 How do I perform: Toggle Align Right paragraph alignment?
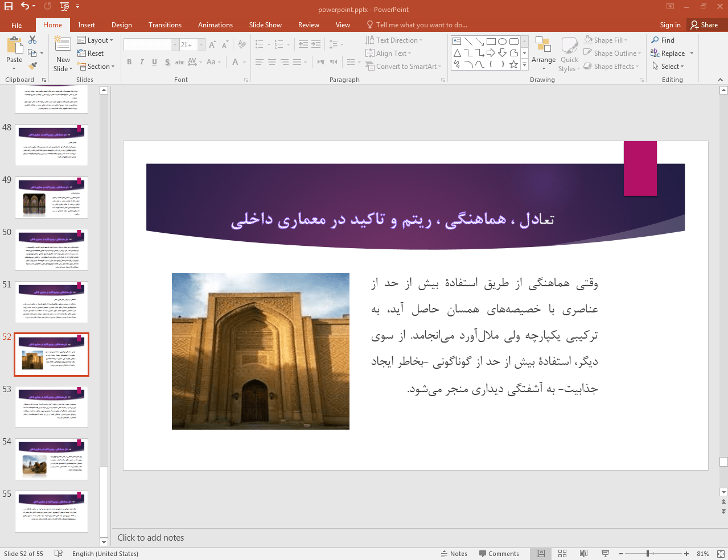(x=285, y=62)
